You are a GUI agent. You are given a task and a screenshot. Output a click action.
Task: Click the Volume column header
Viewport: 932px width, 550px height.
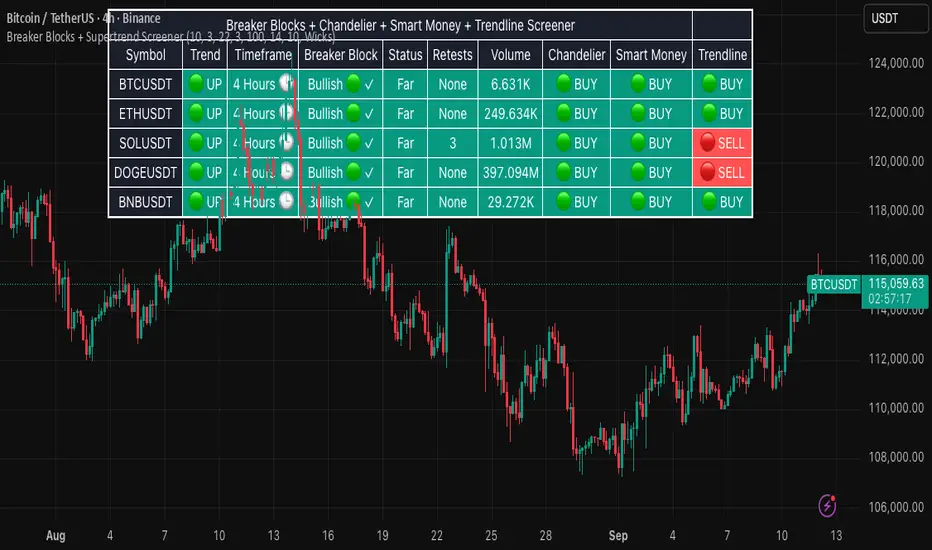pyautogui.click(x=511, y=55)
